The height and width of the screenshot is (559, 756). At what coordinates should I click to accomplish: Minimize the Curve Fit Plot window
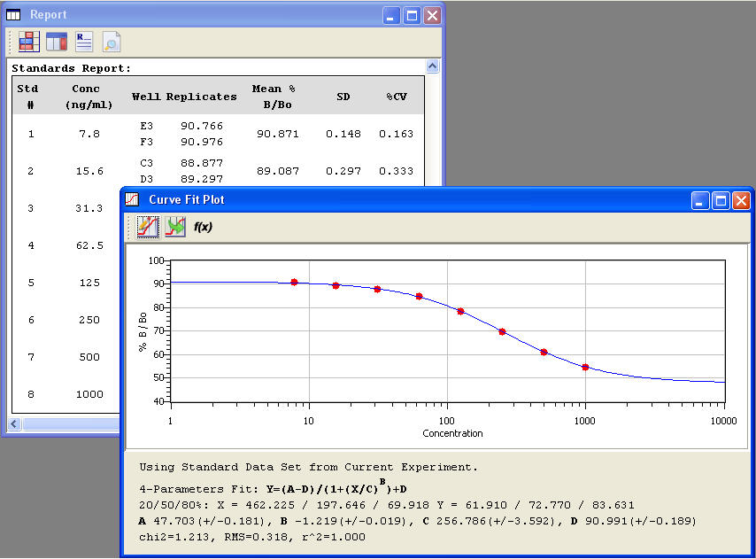(700, 200)
